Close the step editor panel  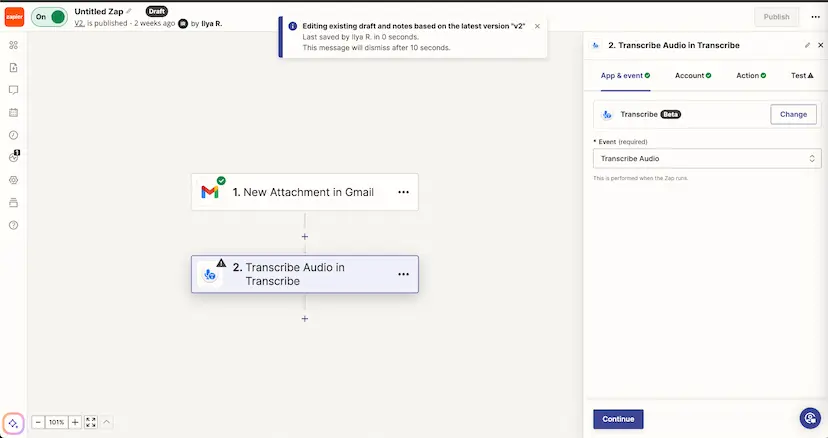tap(821, 45)
